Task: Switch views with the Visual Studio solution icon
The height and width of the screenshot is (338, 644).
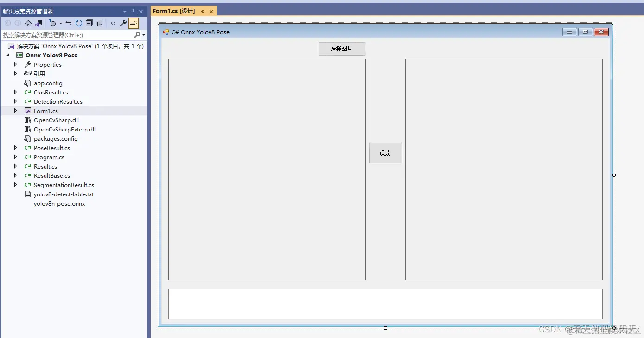Action: pos(38,23)
